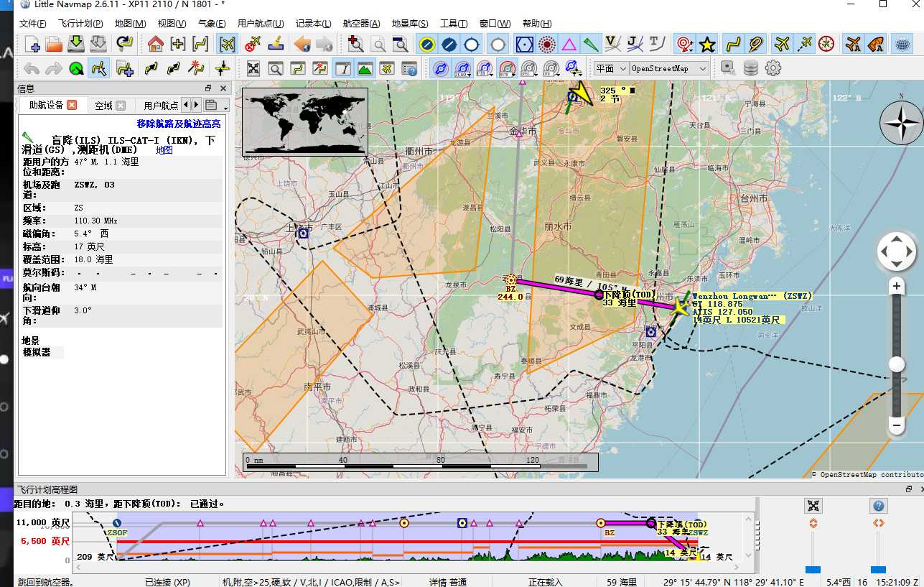
Task: Close the 空域 tab
Action: click(121, 106)
